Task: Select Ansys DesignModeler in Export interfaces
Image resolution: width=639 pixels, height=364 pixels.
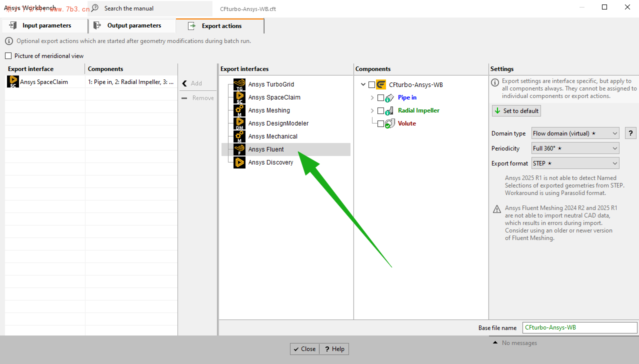Action: (x=278, y=123)
